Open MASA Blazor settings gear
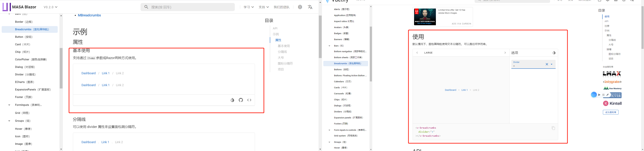 [x=300, y=7]
